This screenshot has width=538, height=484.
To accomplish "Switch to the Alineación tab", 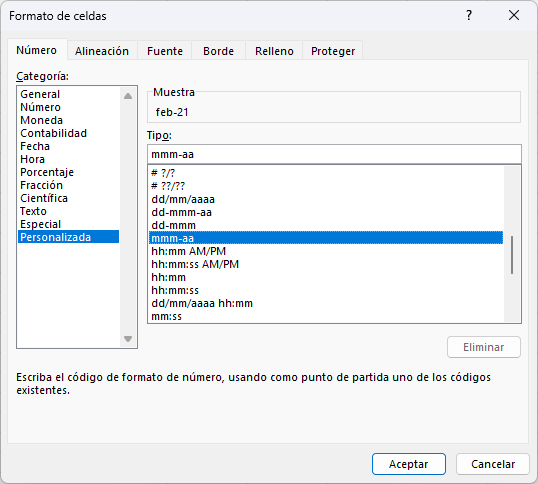I will [x=102, y=51].
